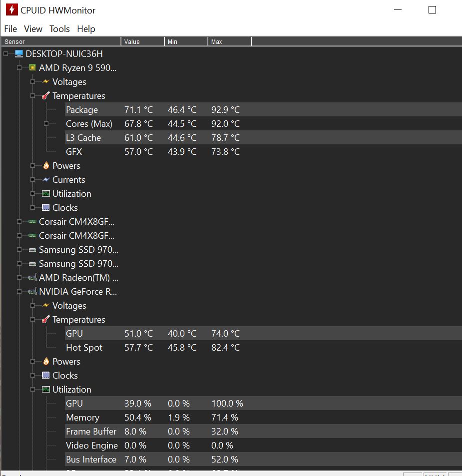Screen dimensions: 462x476
Task: Click the Voltages lightning icon under NVIDIA GeForce
Action: [45, 305]
